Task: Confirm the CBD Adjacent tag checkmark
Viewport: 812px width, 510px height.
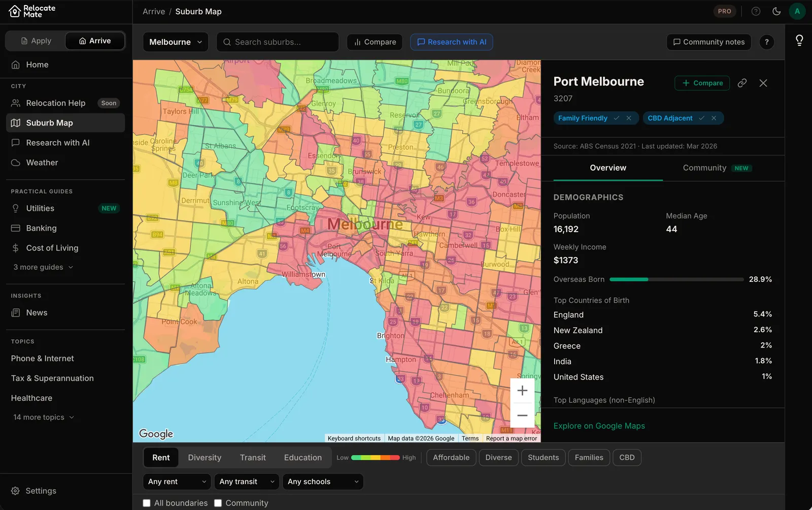Action: point(701,118)
